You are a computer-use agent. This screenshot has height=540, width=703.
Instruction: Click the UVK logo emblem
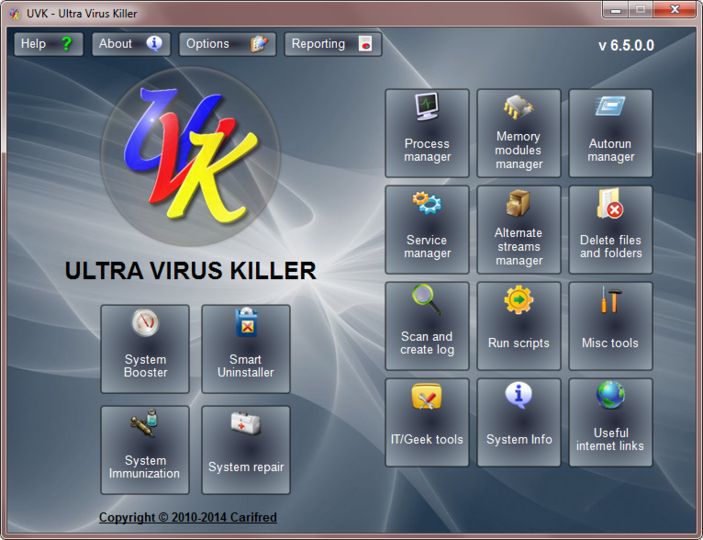pyautogui.click(x=191, y=156)
